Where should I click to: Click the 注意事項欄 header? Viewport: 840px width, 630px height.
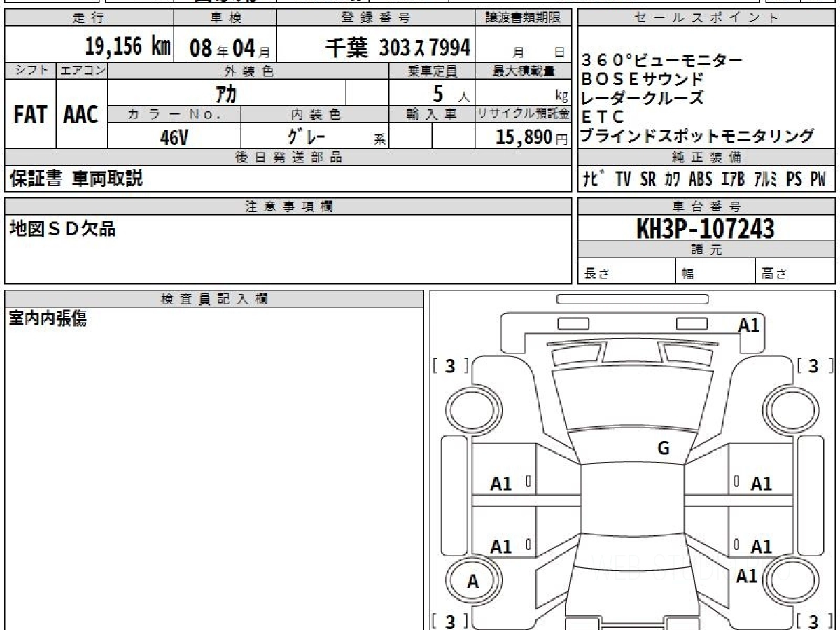point(288,206)
